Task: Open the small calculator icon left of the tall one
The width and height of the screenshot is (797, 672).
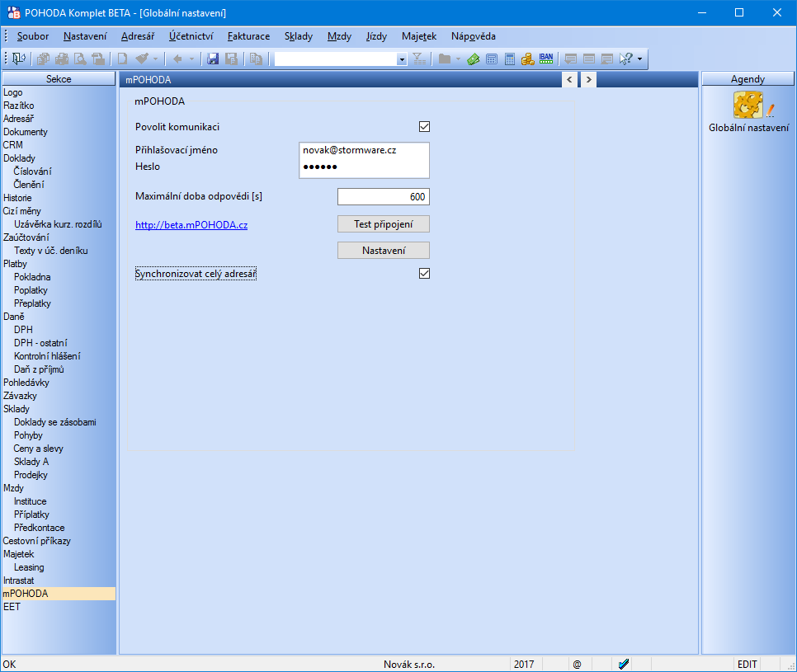Action: [492, 59]
